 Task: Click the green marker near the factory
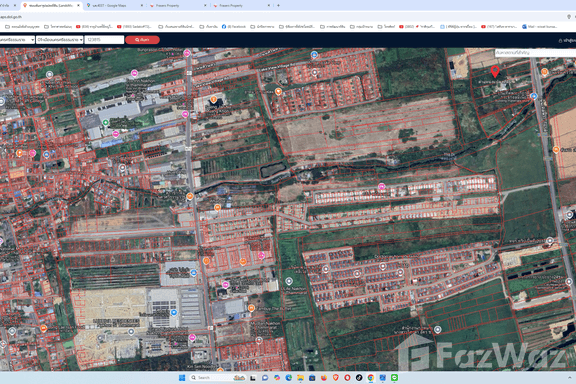pyautogui.click(x=105, y=122)
